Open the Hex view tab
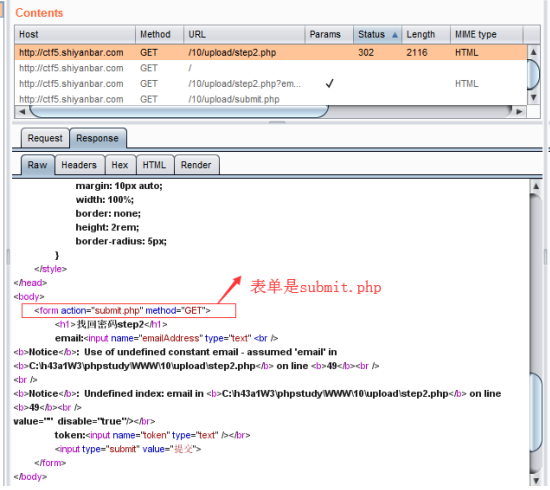Viewport: 550px width, 490px height. pos(120,165)
